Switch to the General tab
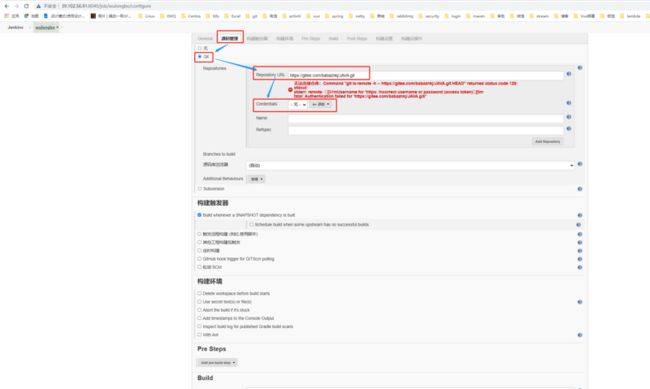 (205, 39)
